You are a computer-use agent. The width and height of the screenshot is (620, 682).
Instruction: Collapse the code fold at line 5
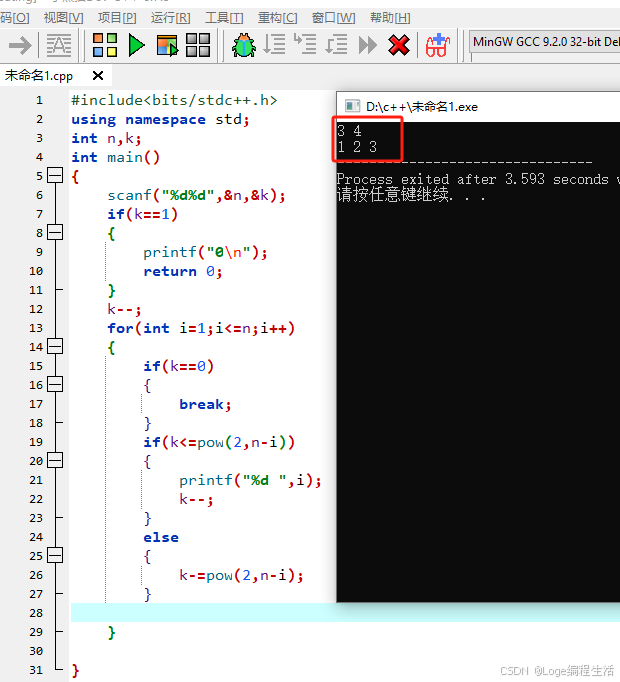(x=55, y=176)
